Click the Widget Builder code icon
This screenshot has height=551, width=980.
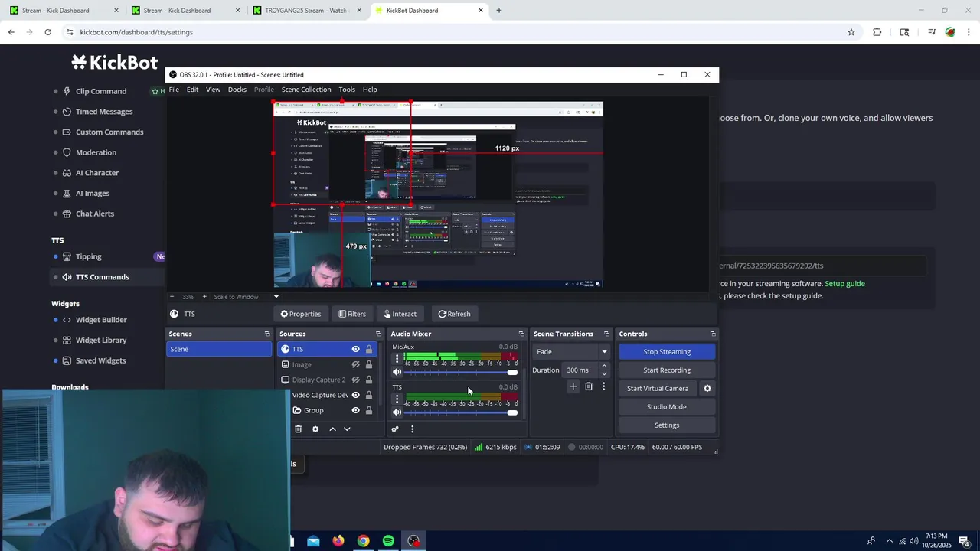67,320
